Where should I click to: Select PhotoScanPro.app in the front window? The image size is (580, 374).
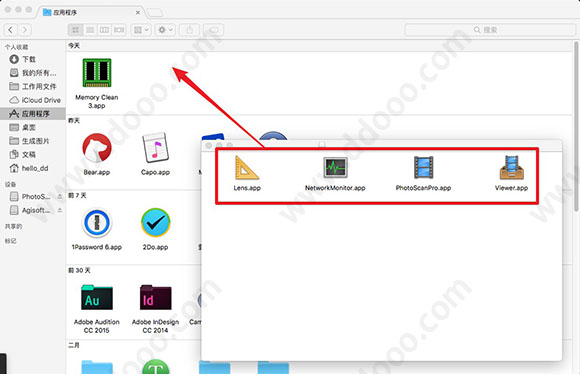(424, 168)
